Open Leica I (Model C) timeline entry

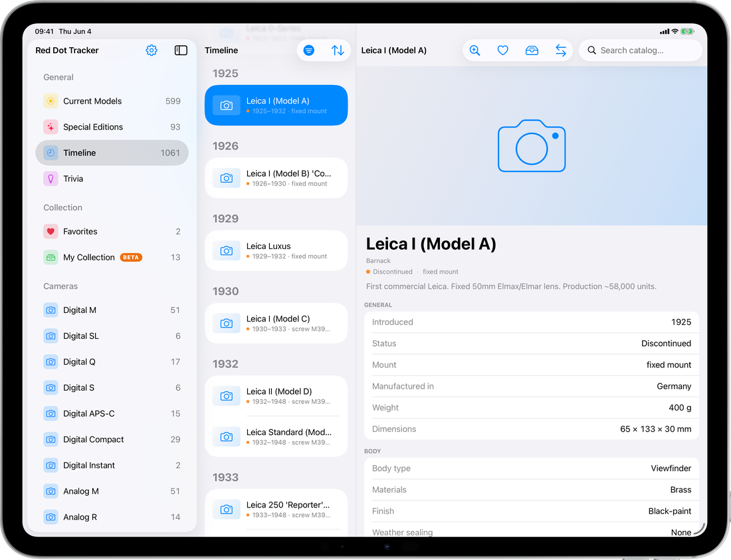coord(276,324)
